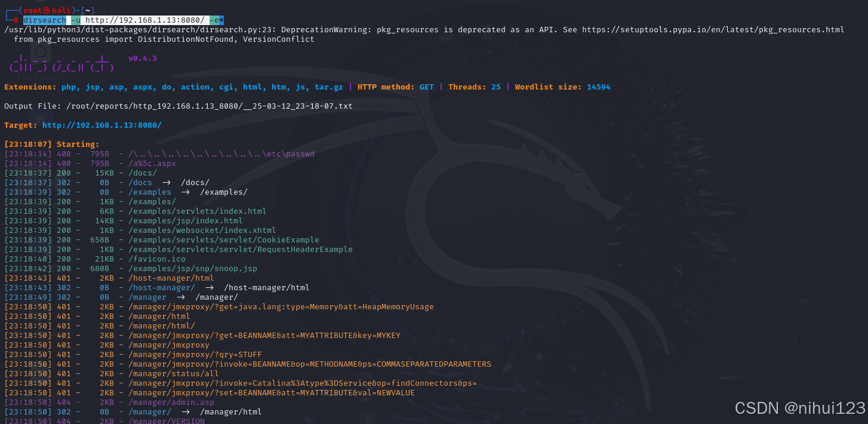Screen dimensions: 868x424
Task: Click the /manager/status/all 401 result
Action: pyautogui.click(x=174, y=374)
